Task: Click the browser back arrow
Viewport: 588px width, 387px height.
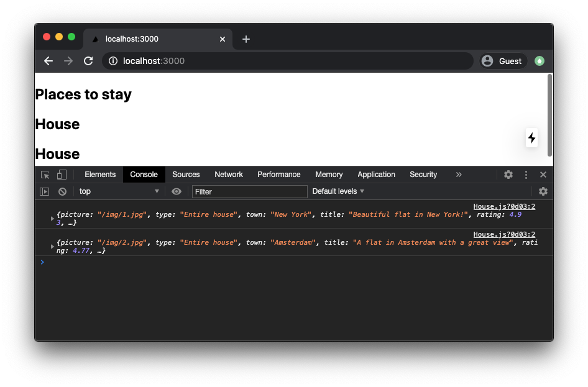Action: pyautogui.click(x=48, y=61)
